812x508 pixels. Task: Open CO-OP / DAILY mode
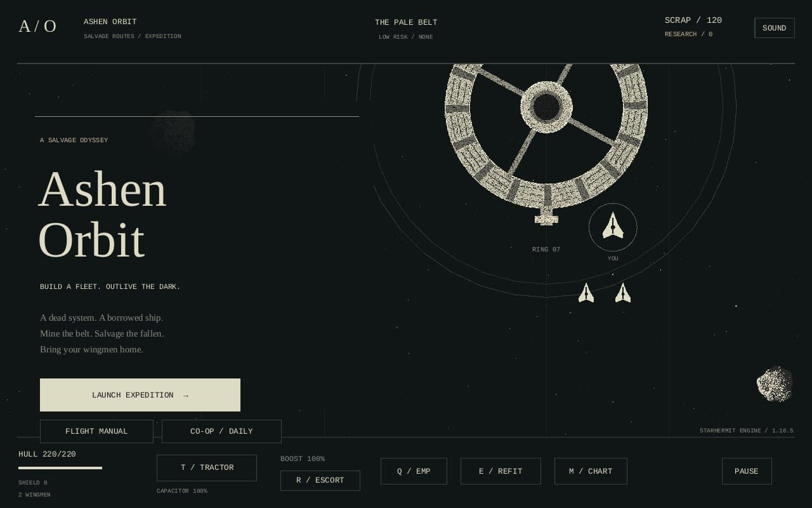click(221, 431)
